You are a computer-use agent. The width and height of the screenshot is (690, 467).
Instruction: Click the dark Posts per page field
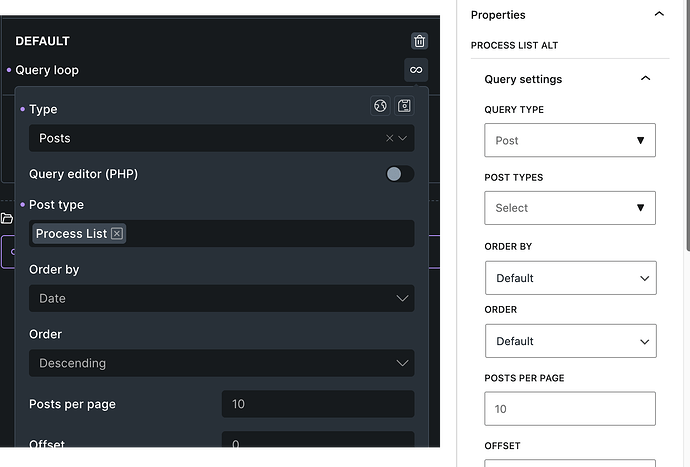pyautogui.click(x=317, y=404)
